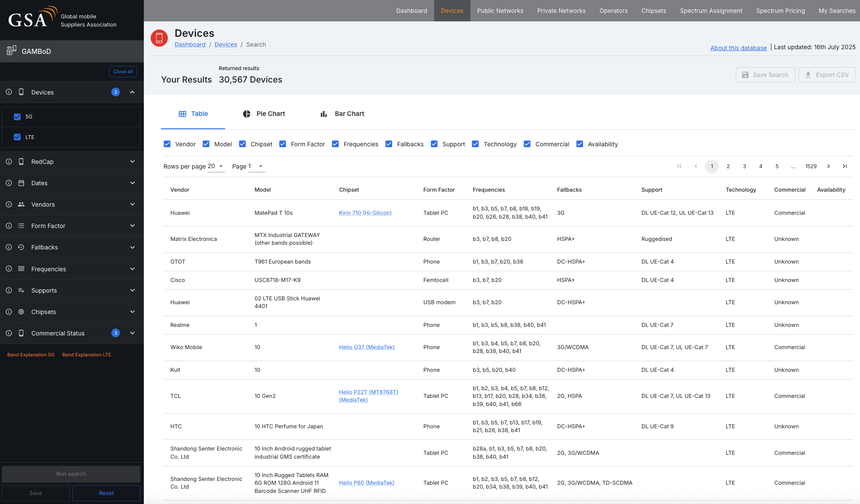The image size is (860, 504).
Task: Open Spectrum Pricing in top navigation
Action: (x=780, y=11)
